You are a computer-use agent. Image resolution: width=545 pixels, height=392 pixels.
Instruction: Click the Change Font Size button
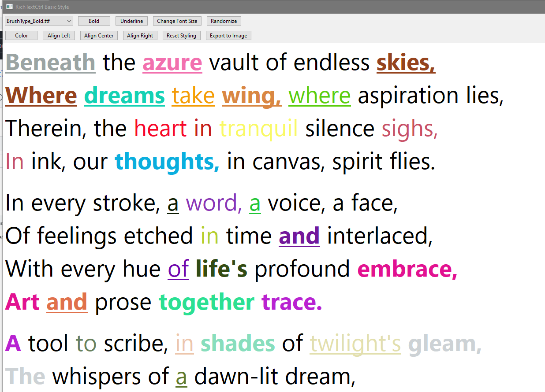(x=177, y=21)
